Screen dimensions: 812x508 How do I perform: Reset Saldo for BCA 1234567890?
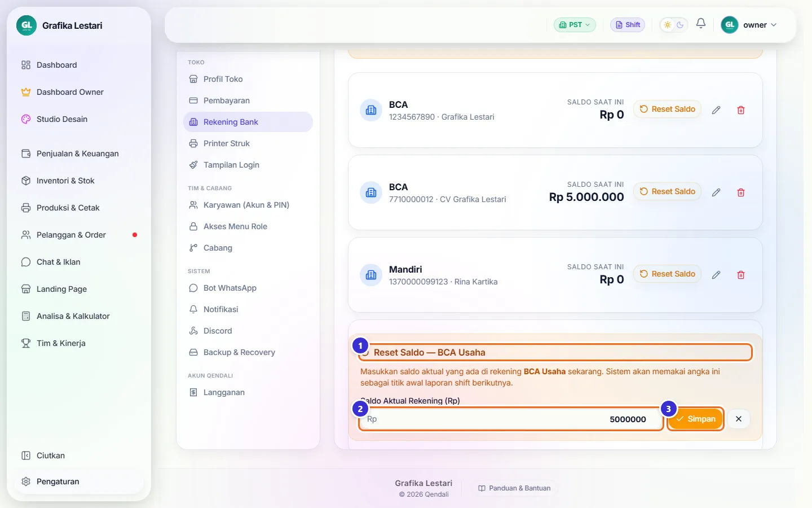point(668,109)
